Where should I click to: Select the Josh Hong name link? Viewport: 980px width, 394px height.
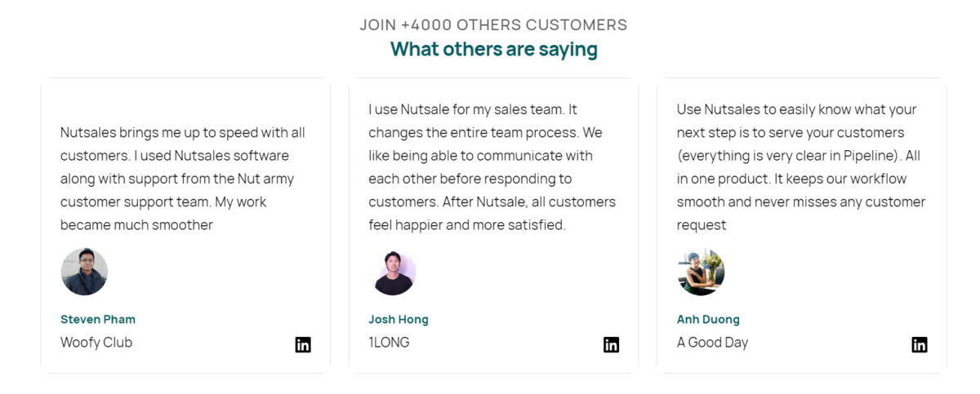pos(399,319)
